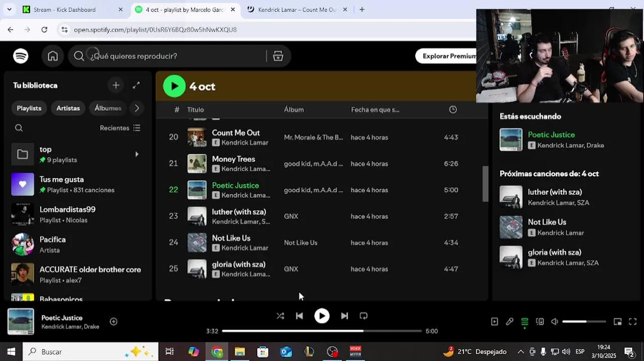
Task: Toggle the queue panel icon
Action: point(525,322)
